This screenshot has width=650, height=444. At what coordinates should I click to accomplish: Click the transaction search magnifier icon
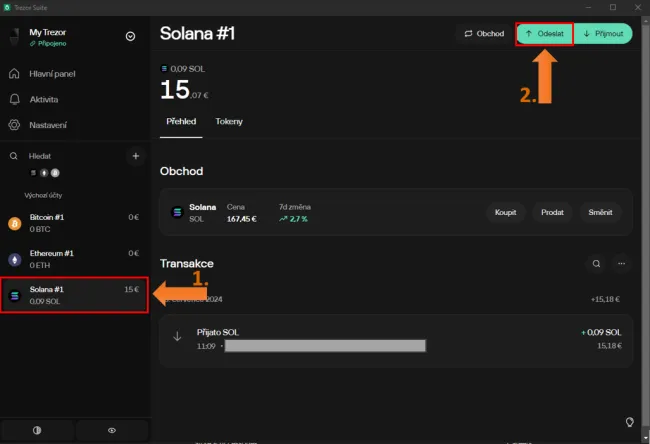596,264
